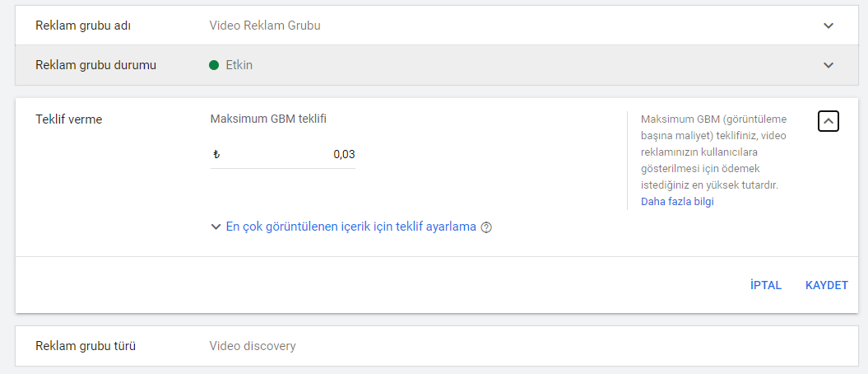The height and width of the screenshot is (374, 868).
Task: Click the Teklif verme section label
Action: pyautogui.click(x=68, y=119)
